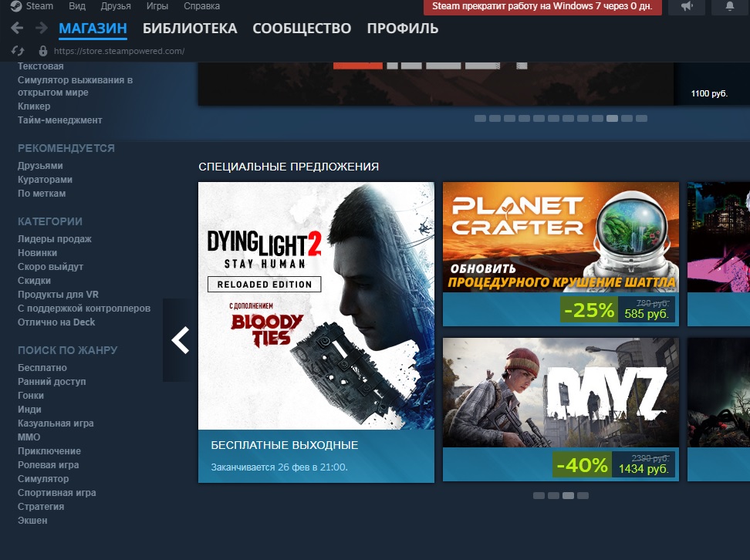This screenshot has width=750, height=560.
Task: Open announcements via the megaphone icon
Action: 687,6
